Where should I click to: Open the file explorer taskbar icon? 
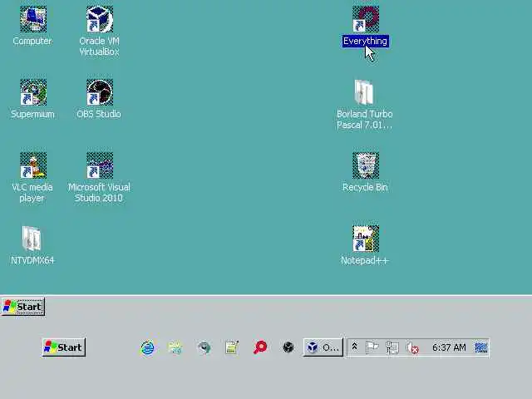point(175,347)
